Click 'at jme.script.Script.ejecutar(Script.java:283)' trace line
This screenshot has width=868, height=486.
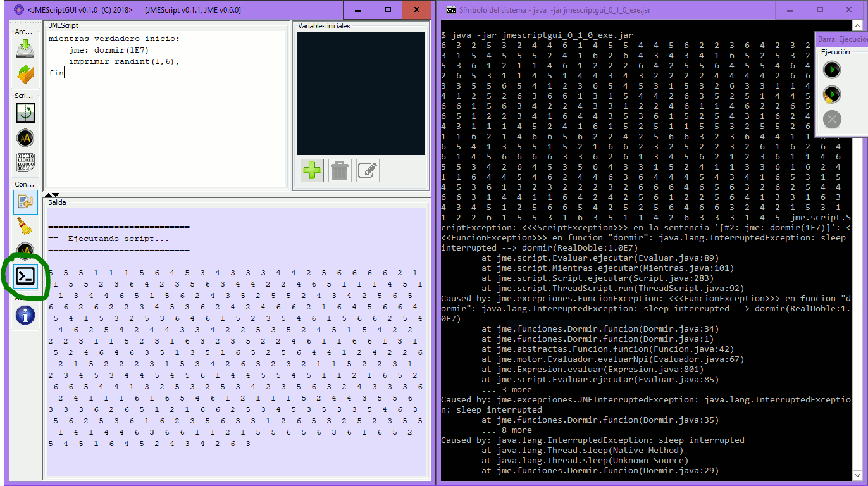point(598,278)
